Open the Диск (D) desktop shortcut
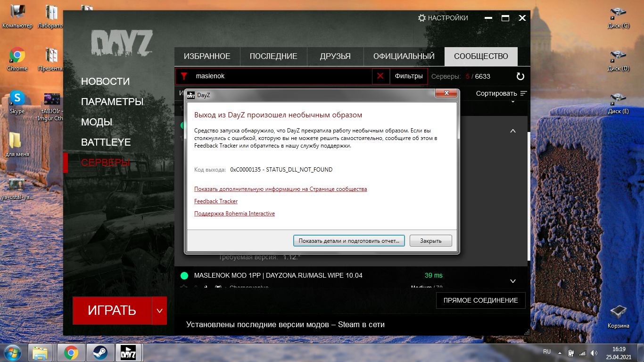The image size is (644, 362). point(618,60)
